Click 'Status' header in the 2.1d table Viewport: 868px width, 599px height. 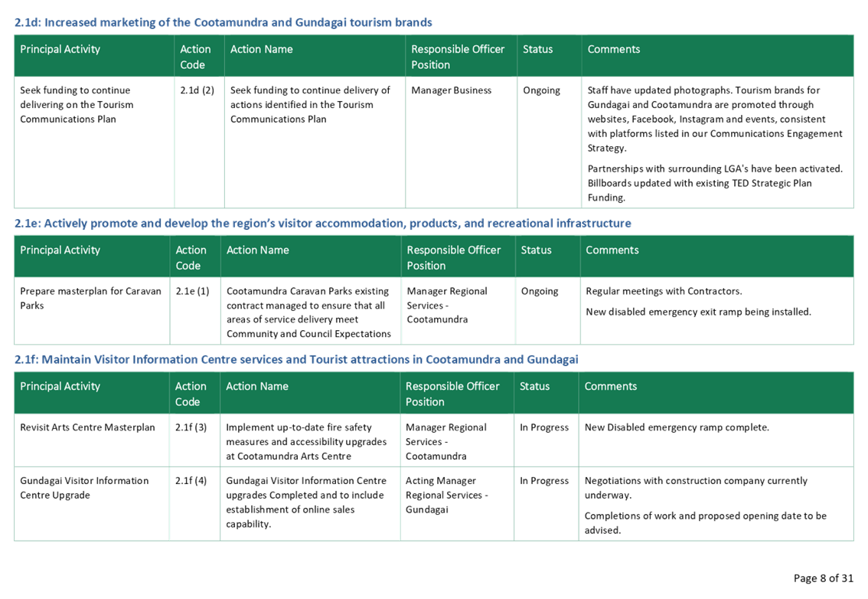click(537, 49)
